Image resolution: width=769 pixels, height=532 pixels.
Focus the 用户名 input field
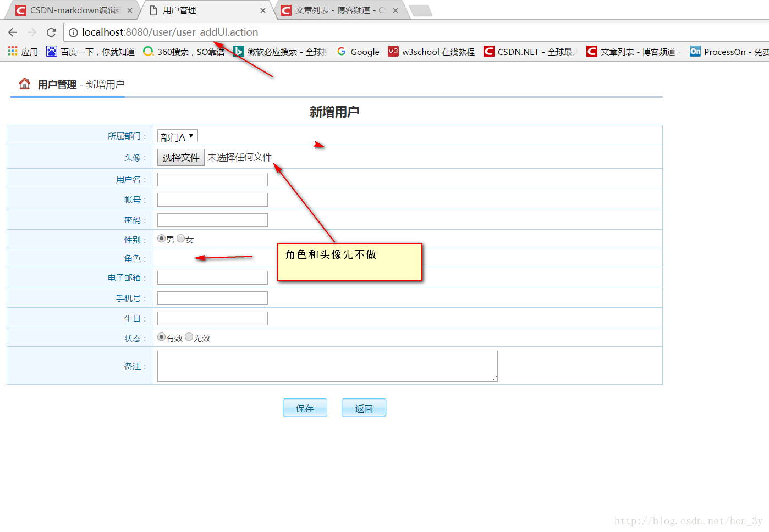point(212,180)
